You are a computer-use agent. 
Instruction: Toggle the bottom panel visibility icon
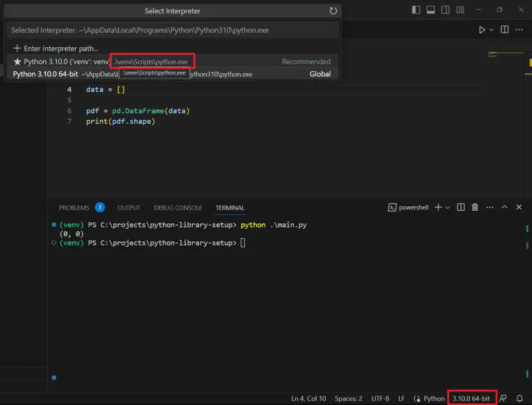431,10
